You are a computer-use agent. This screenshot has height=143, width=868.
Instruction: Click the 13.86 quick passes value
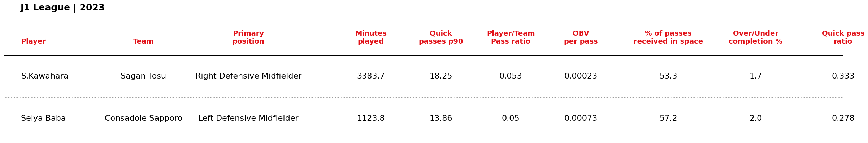pyautogui.click(x=441, y=119)
